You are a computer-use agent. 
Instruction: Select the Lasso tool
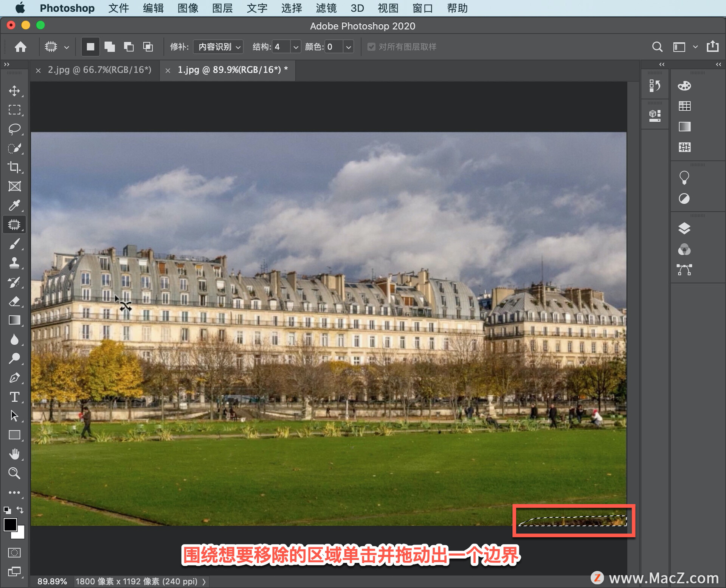[14, 129]
